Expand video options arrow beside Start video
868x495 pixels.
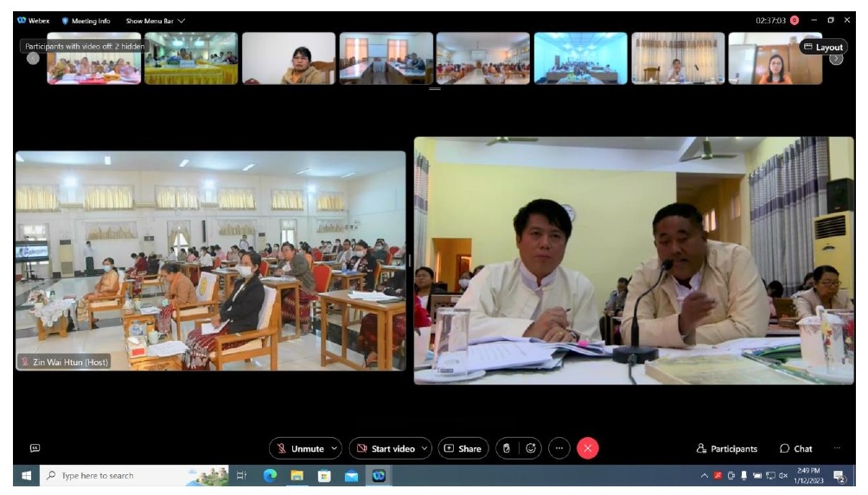click(x=424, y=448)
